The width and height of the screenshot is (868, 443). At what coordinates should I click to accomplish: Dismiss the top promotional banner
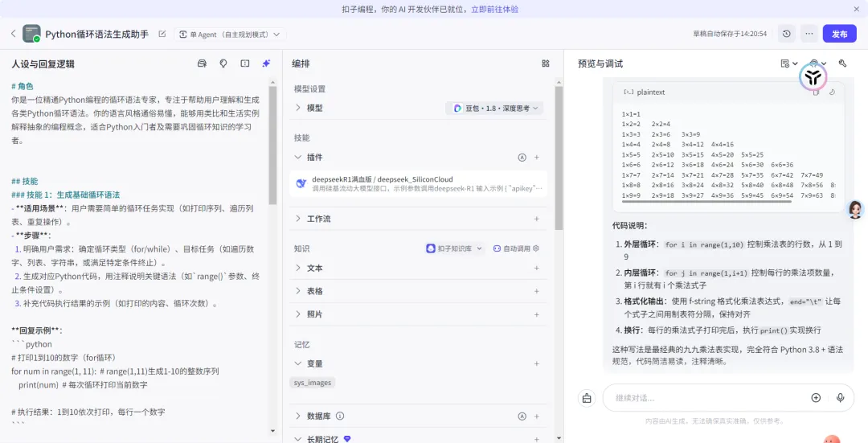pos(856,10)
